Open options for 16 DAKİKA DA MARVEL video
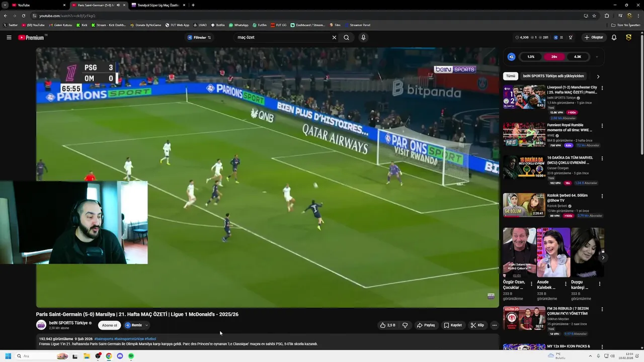The height and width of the screenshot is (362, 644). [x=602, y=158]
